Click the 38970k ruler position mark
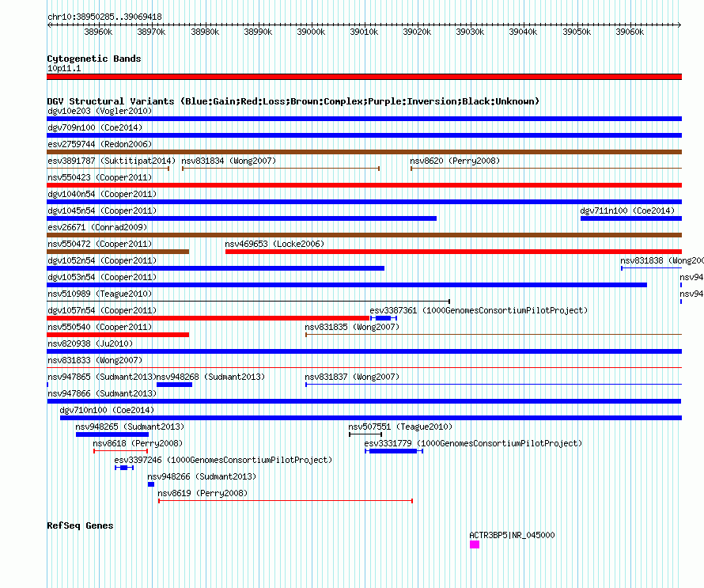This screenshot has height=588, width=704. point(151,32)
